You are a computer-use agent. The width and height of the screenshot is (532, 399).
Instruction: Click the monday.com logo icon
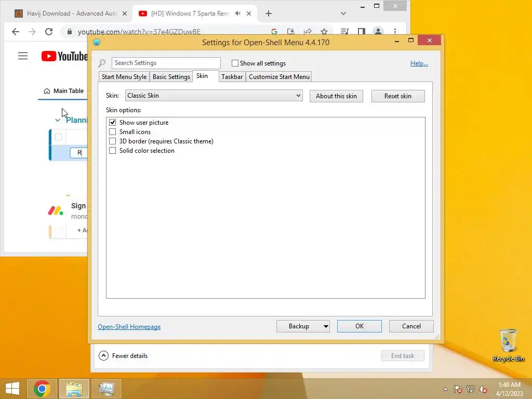(55, 211)
